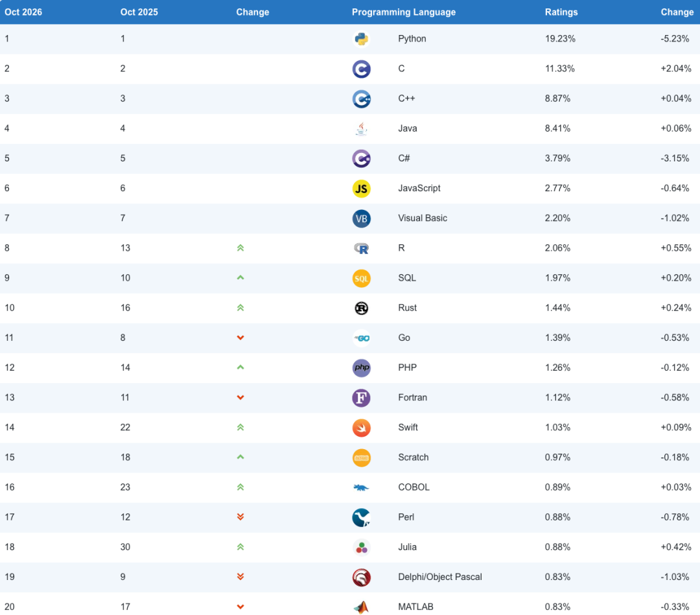This screenshot has width=700, height=615.
Task: Click the "+2.04%" change value
Action: pos(676,69)
